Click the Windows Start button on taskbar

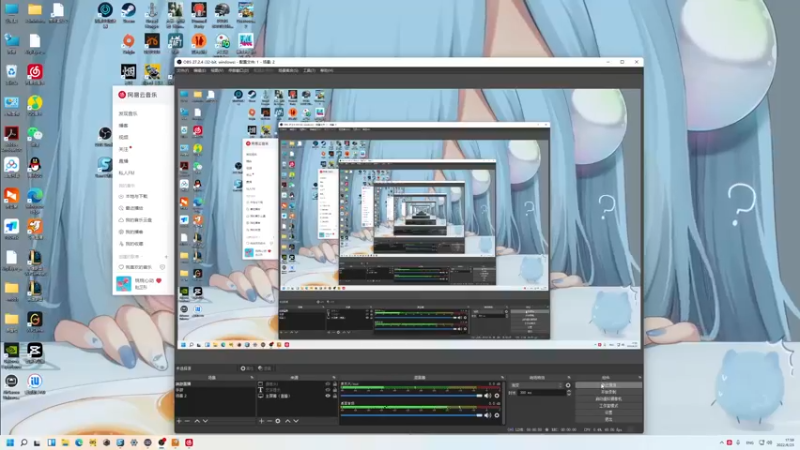click(10, 442)
